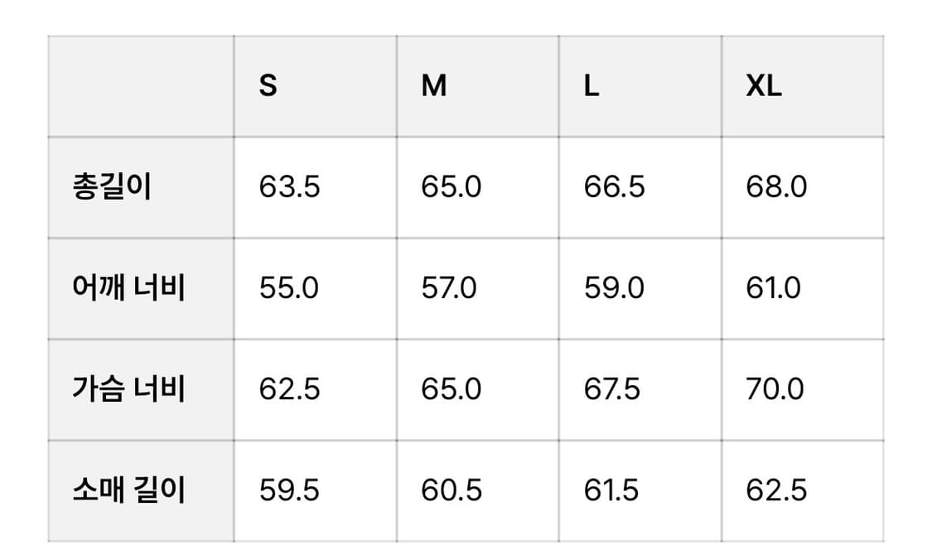The height and width of the screenshot is (560, 932).
Task: Select the XL size column header
Action: click(x=763, y=86)
